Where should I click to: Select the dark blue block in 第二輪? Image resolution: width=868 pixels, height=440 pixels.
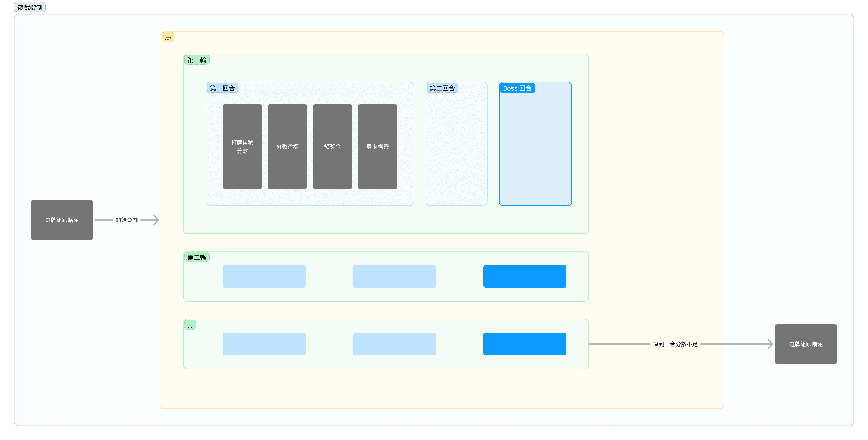525,276
